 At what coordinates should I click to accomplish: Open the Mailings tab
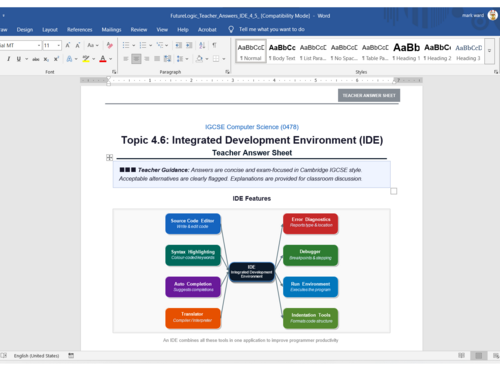click(111, 30)
